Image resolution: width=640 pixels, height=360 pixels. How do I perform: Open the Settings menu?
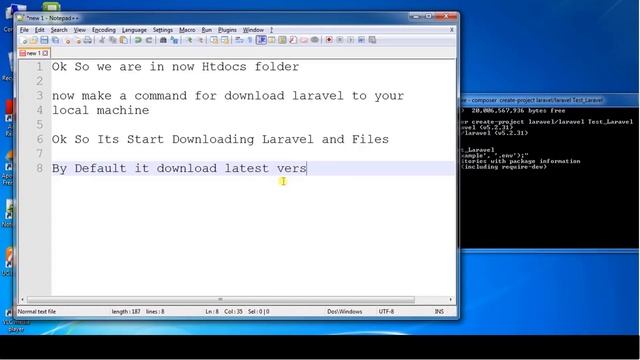click(x=163, y=30)
